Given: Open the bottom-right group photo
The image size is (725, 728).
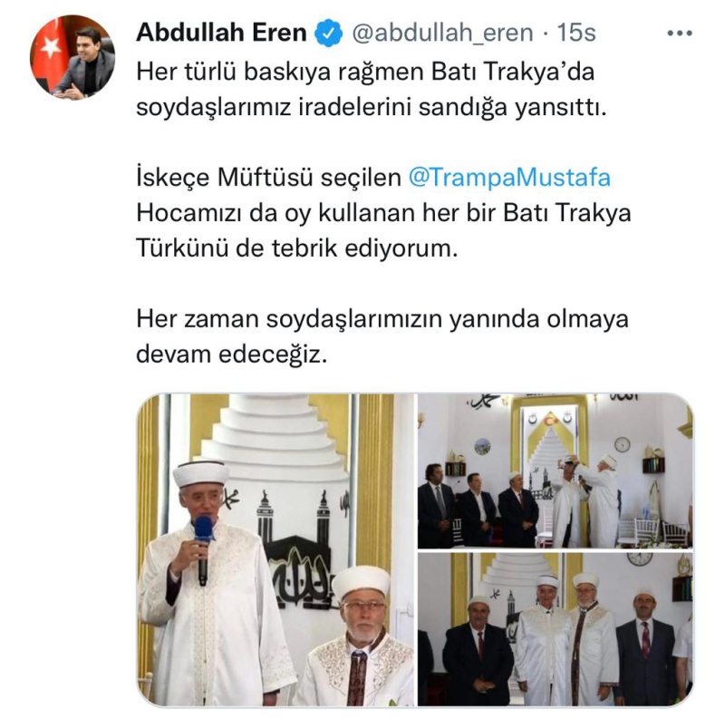Looking at the screenshot, I should click(x=556, y=629).
